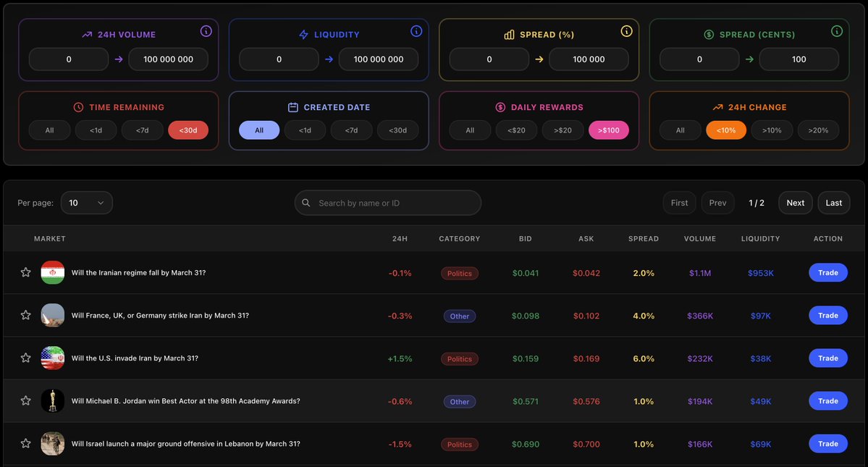868x467 pixels.
Task: Set Time Remaining filter to All
Action: pyautogui.click(x=50, y=130)
